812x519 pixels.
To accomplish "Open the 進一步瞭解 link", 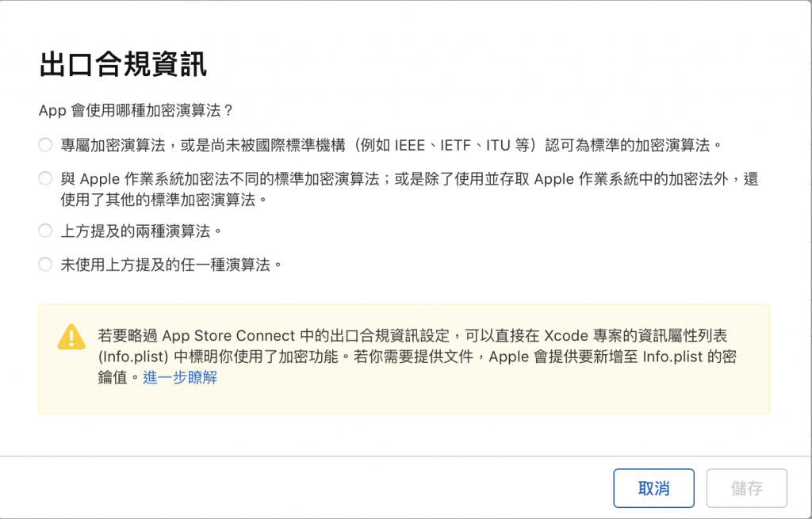I will [x=180, y=377].
